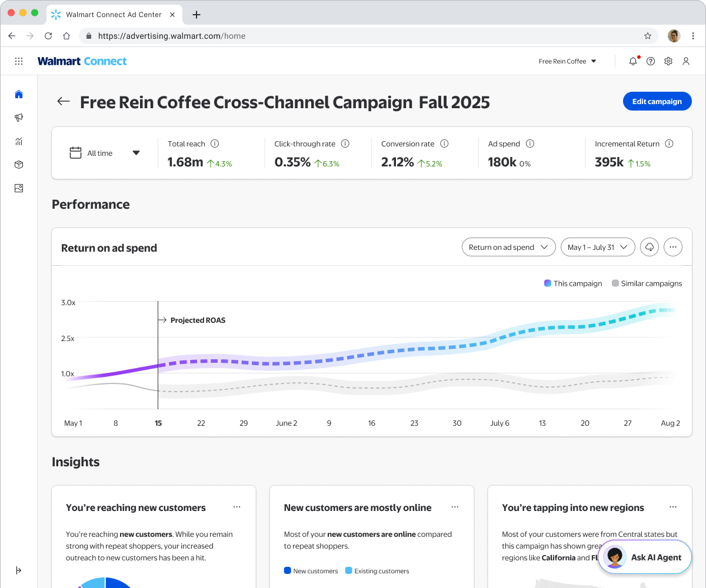Image resolution: width=706 pixels, height=588 pixels.
Task: Click the 3.0x y-axis label
Action: [x=68, y=302]
